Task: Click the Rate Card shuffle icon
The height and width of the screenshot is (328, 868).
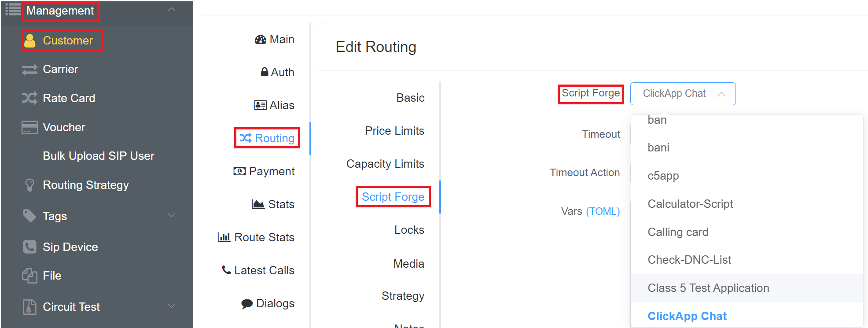Action: coord(29,98)
